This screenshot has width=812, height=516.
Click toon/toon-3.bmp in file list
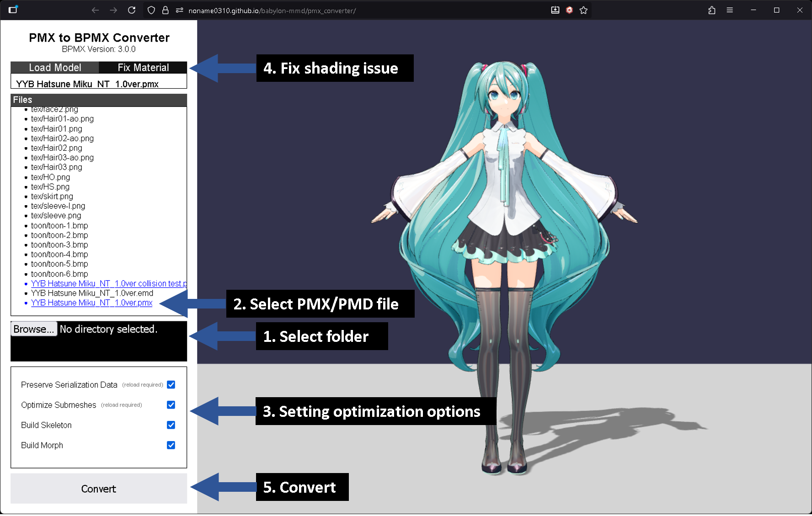(59, 245)
